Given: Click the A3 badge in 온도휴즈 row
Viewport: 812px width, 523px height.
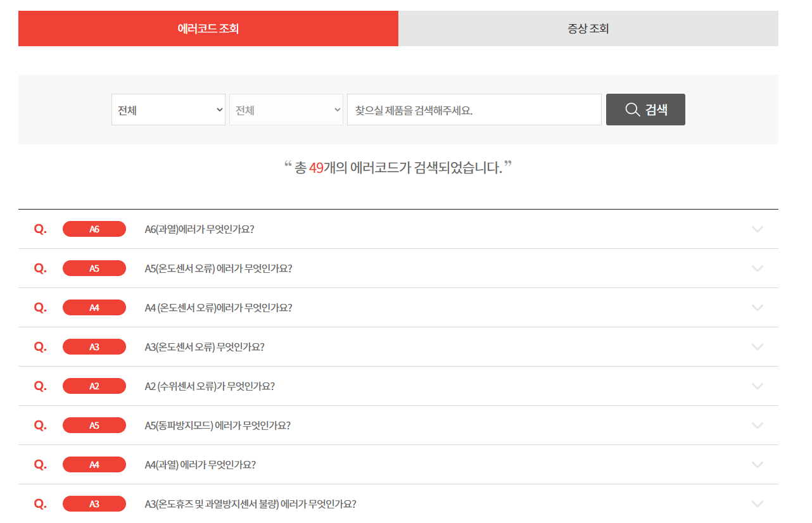Looking at the screenshot, I should [x=94, y=504].
